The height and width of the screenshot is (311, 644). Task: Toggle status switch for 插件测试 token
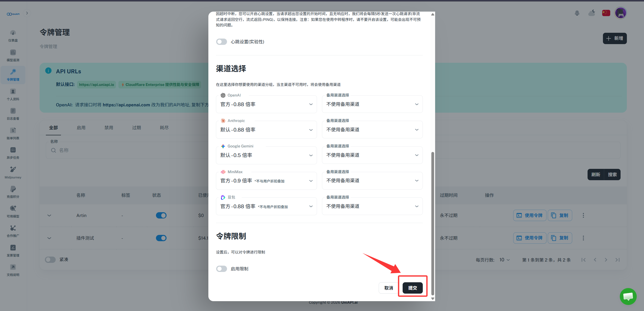(x=161, y=238)
